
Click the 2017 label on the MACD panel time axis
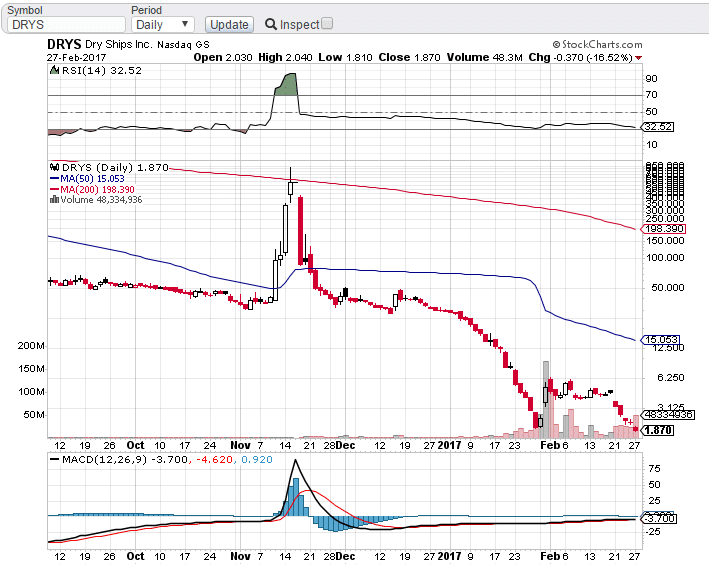[449, 556]
